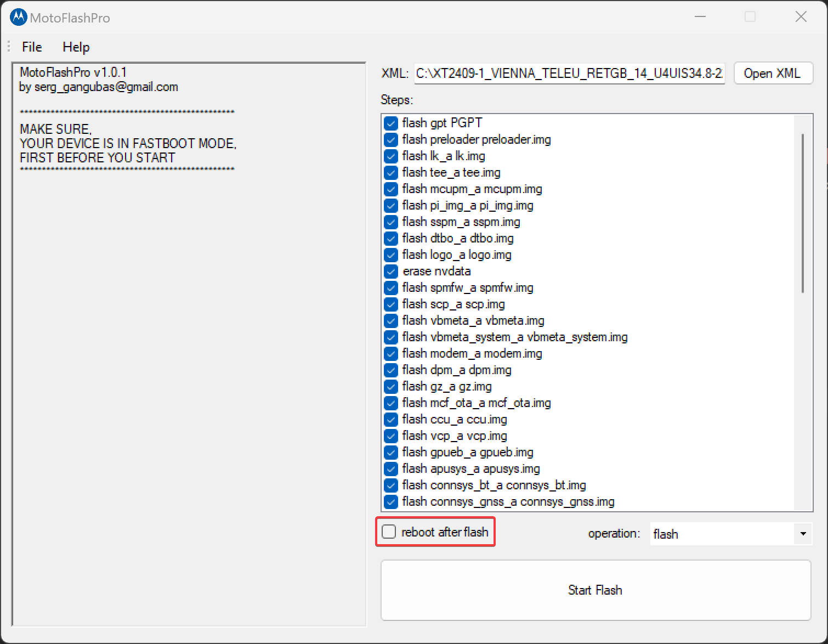Click the menu bar grip handle

(x=9, y=47)
